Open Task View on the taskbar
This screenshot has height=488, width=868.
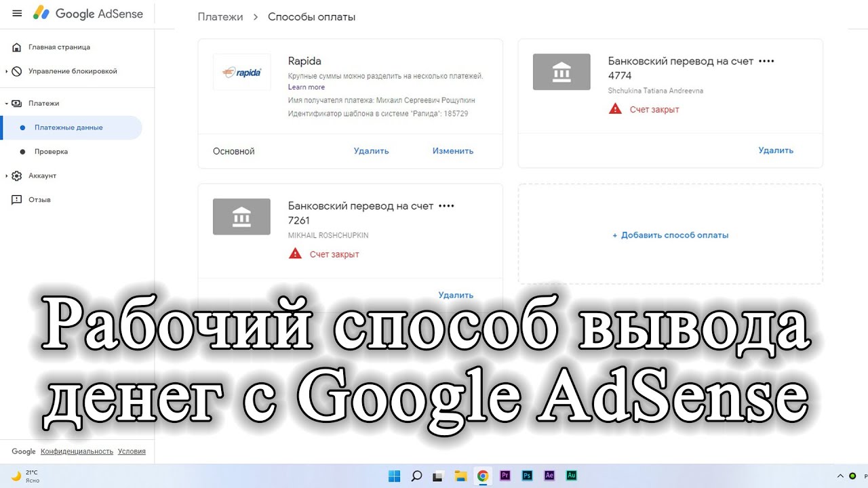coord(438,476)
